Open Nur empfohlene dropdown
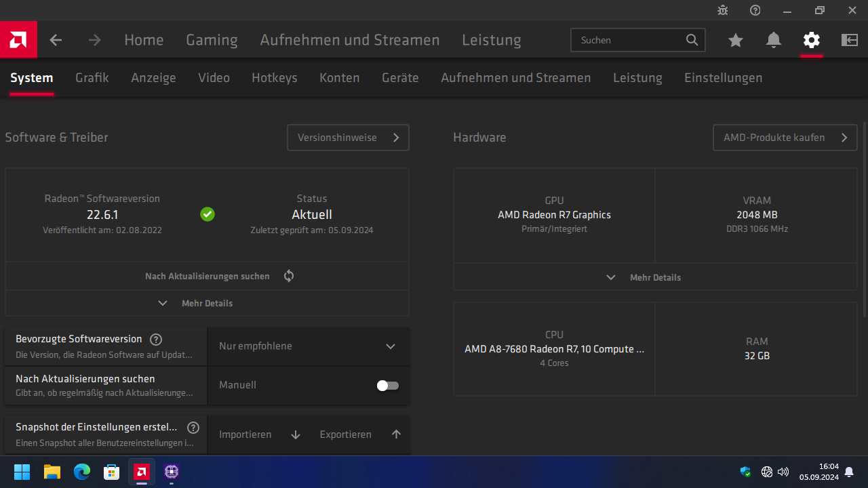The height and width of the screenshot is (488, 868). (x=308, y=346)
